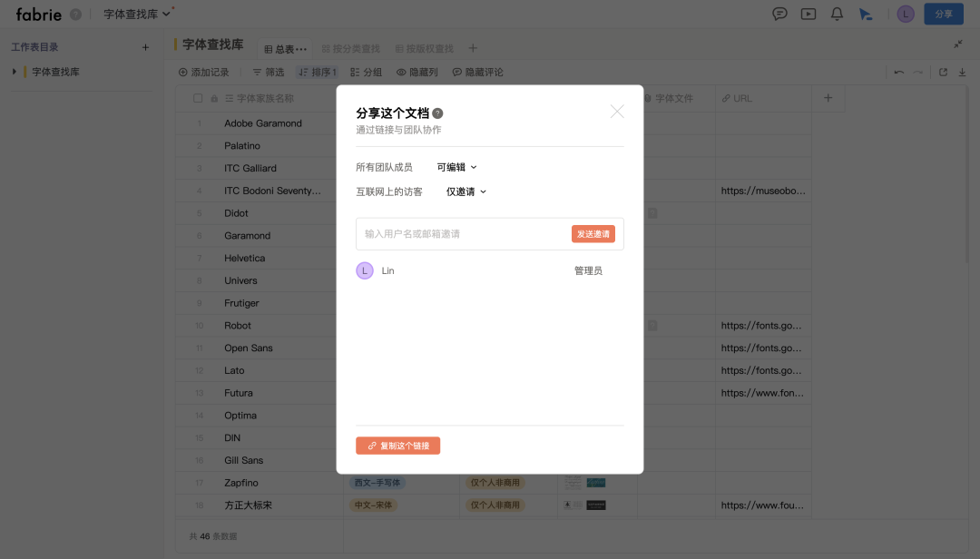
Task: Click the 管理员 role label
Action: 588,270
